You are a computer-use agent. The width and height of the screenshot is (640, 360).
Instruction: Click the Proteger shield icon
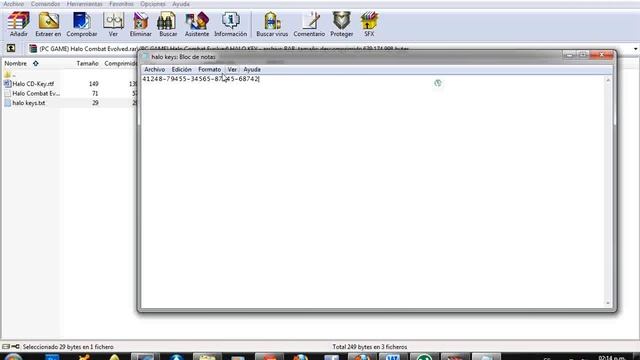click(x=342, y=20)
